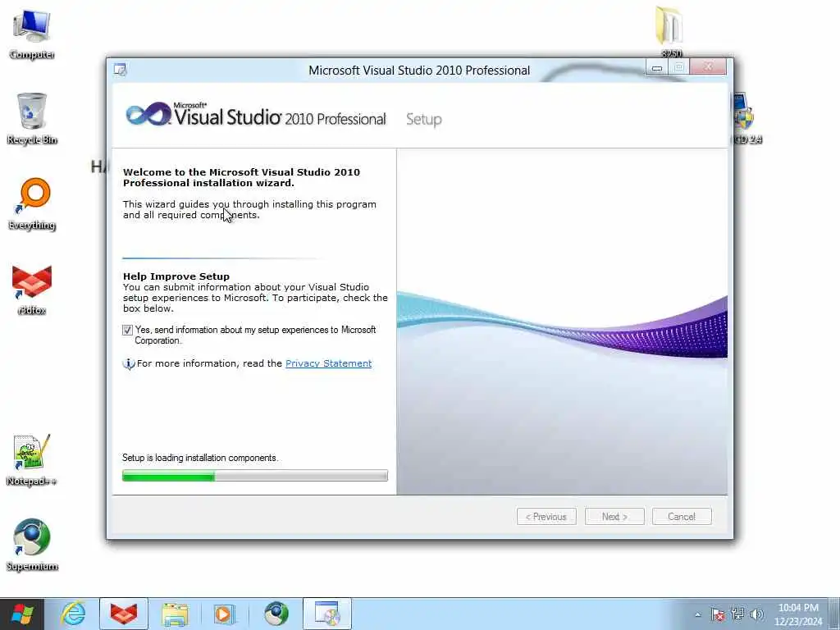
Task: Select the Visual Studio setup taskbar item
Action: tap(327, 614)
